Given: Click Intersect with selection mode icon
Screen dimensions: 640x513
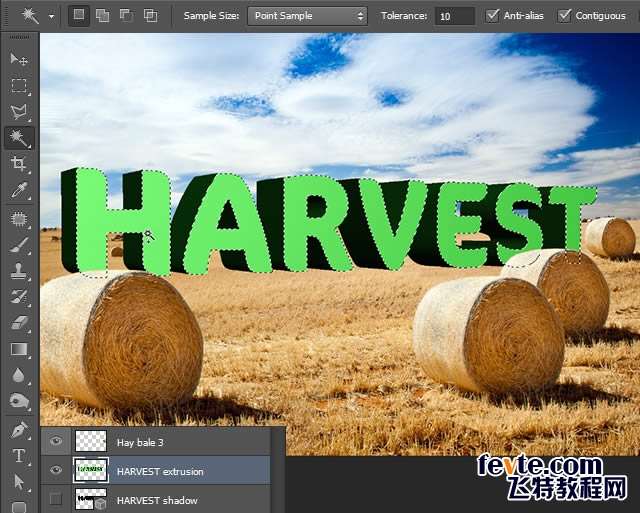Looking at the screenshot, I should coord(151,16).
